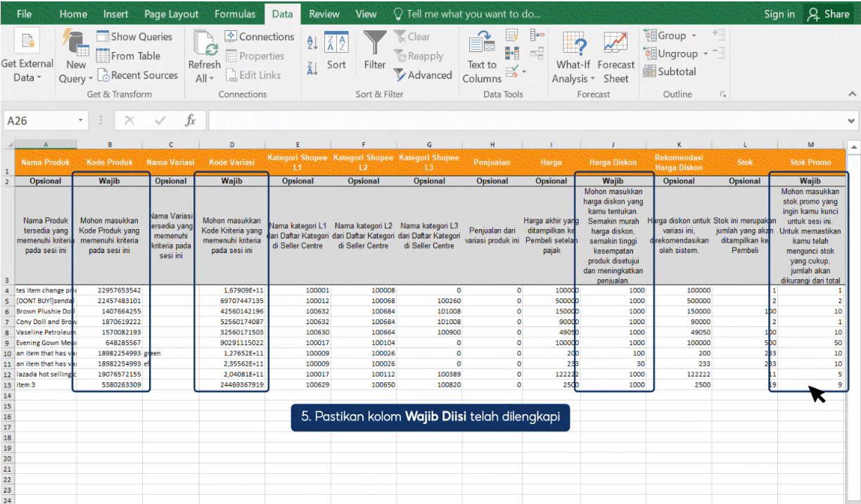Image resolution: width=861 pixels, height=504 pixels.
Task: Launch Text to Columns wizard
Action: pos(482,58)
